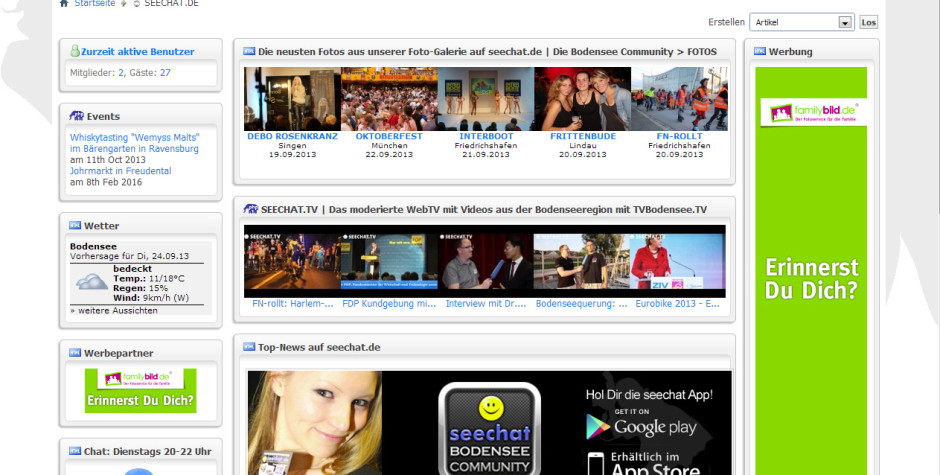The width and height of the screenshot is (940, 475).
Task: Open Whiskytasting Wemyss Malts event link
Action: 134,143
